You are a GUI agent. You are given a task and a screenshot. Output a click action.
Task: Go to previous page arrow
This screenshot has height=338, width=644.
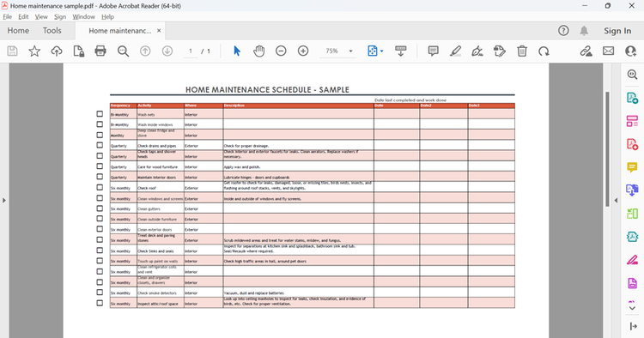[x=145, y=51]
